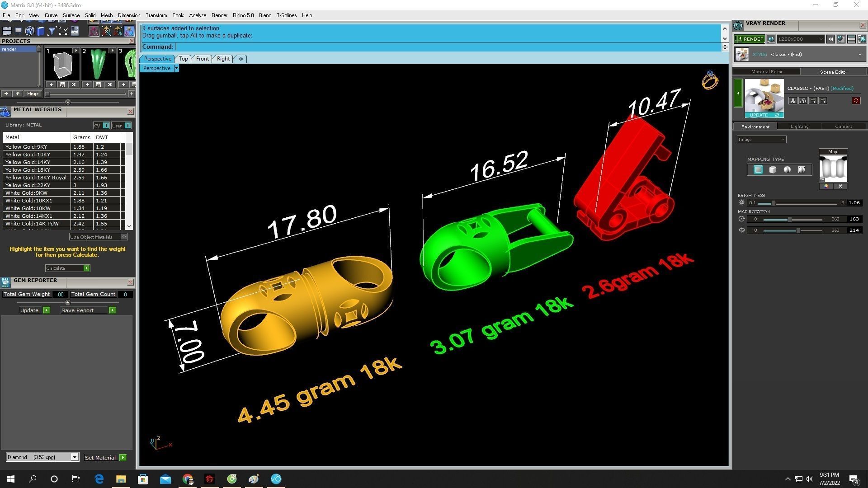
Task: Expand the Classic (Fast) style dropdown
Action: tap(859, 55)
